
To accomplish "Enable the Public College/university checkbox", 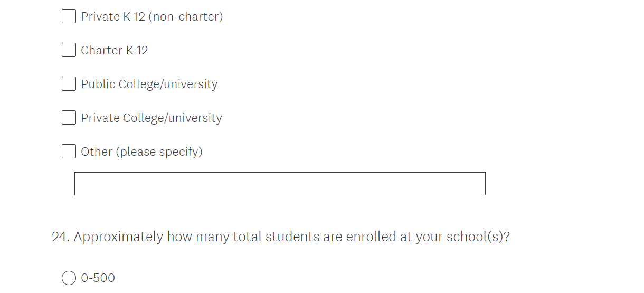I will (x=69, y=84).
